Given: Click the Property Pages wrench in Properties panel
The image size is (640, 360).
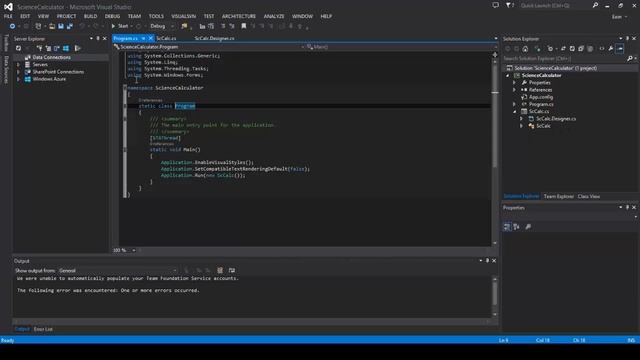Looking at the screenshot, I should point(529,227).
